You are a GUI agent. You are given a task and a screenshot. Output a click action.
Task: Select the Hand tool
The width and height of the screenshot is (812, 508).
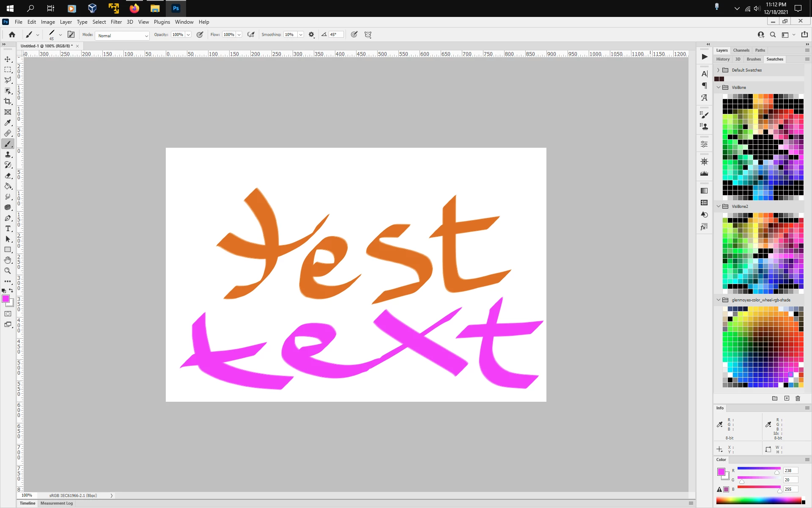coord(8,260)
